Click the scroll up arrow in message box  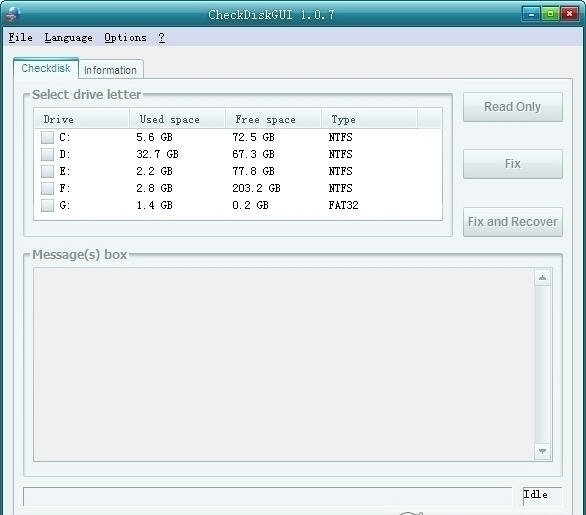pyautogui.click(x=542, y=278)
